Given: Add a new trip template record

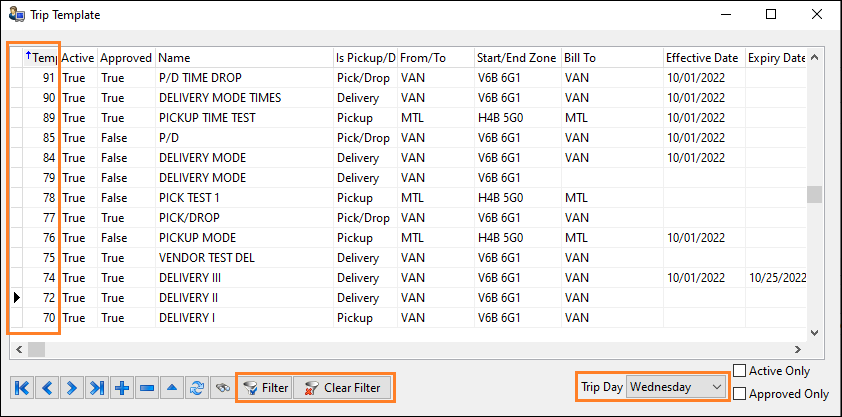Looking at the screenshot, I should (122, 388).
